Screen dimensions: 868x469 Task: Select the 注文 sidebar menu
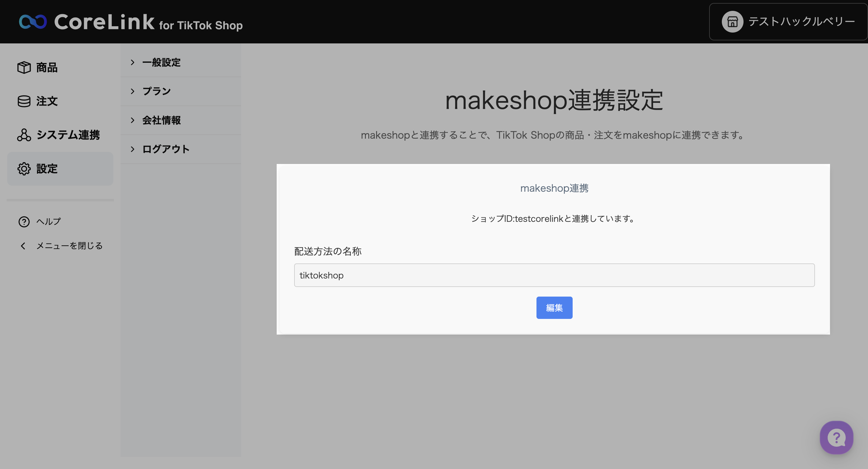coord(47,101)
